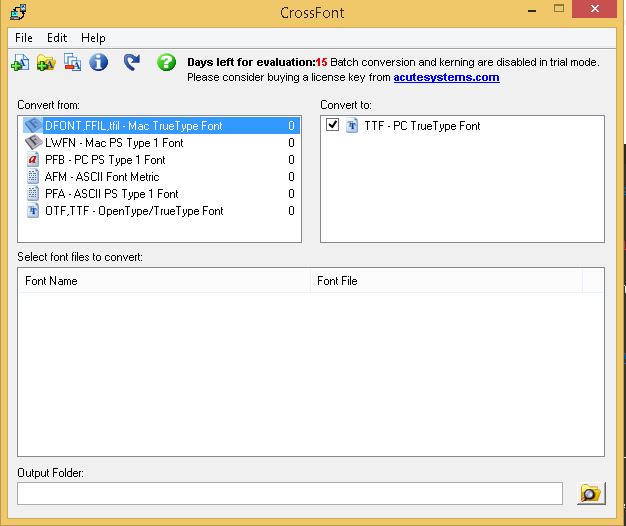Open the File menu
The image size is (626, 526).
(x=24, y=38)
